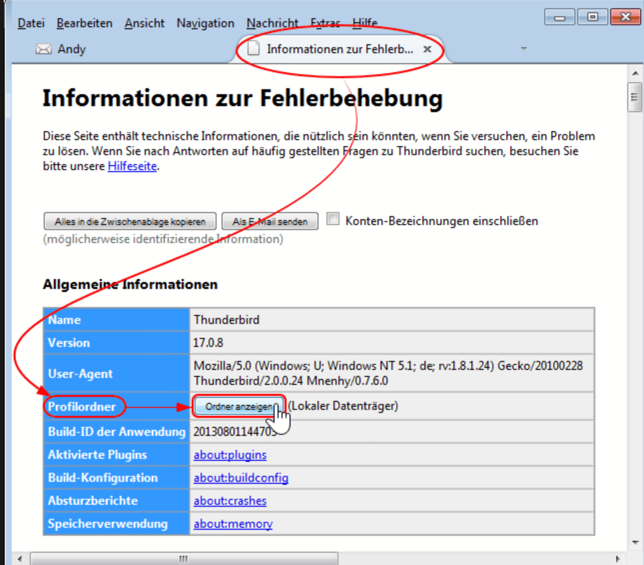This screenshot has height=565, width=644.
Task: Open the about:memory link
Action: pyautogui.click(x=233, y=524)
